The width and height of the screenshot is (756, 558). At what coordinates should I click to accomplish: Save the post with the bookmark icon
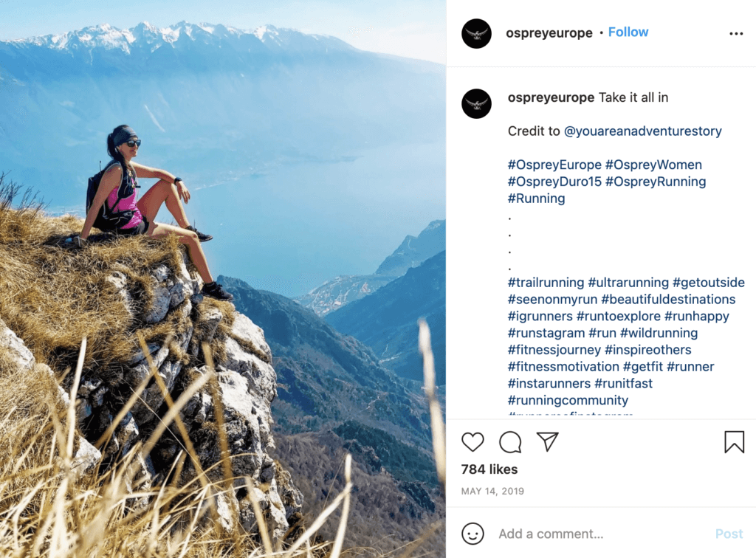coord(734,442)
